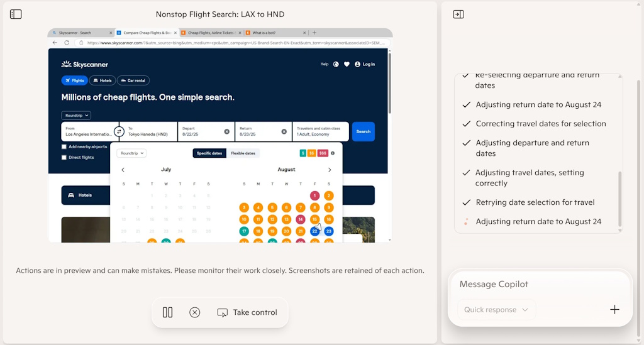The image size is (644, 345).
Task: Select August 22 in calendar
Action: click(x=314, y=231)
